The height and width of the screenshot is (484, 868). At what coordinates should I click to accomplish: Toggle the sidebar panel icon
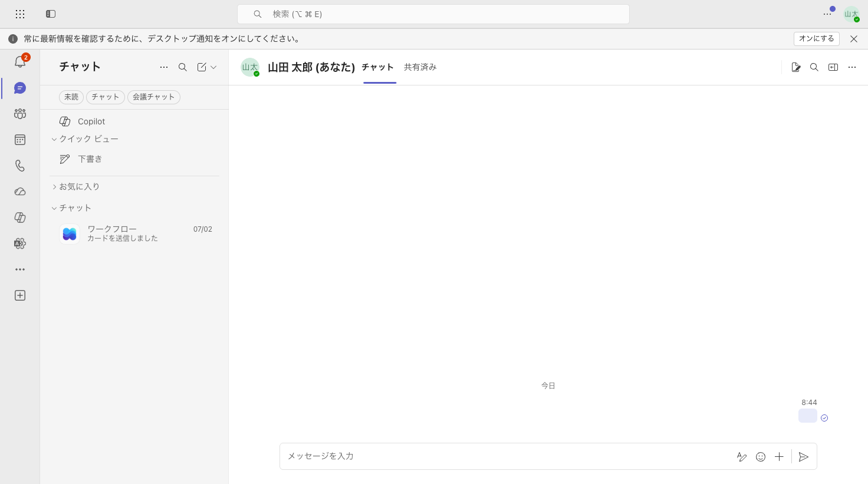click(x=51, y=14)
